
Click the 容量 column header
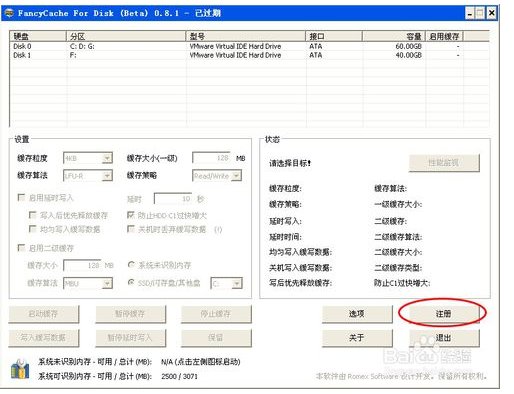coord(394,36)
